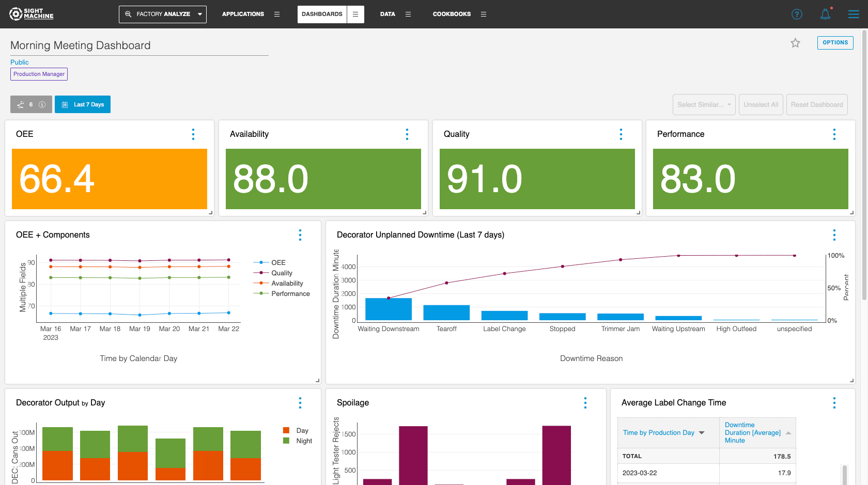Open the Dashboards list icon
Image resolution: width=868 pixels, height=485 pixels.
(355, 14)
